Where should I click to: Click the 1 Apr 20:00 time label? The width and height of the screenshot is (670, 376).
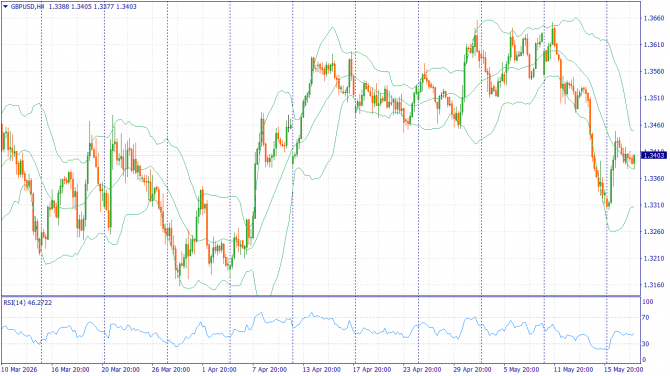pos(219,369)
